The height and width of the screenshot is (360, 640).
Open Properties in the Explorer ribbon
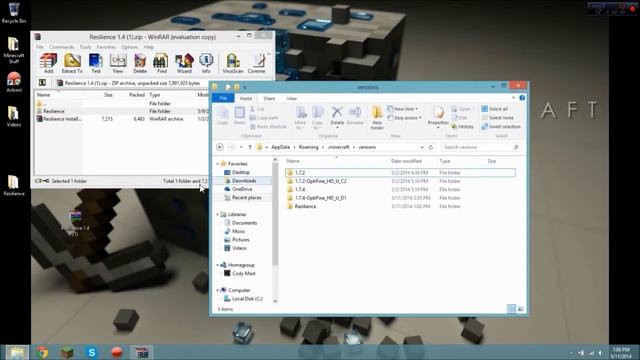click(x=438, y=116)
